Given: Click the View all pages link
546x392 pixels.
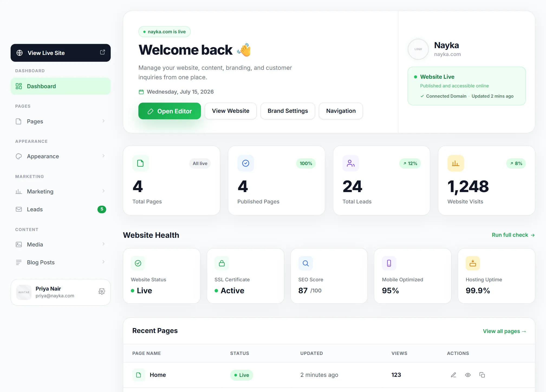Looking at the screenshot, I should [504, 331].
